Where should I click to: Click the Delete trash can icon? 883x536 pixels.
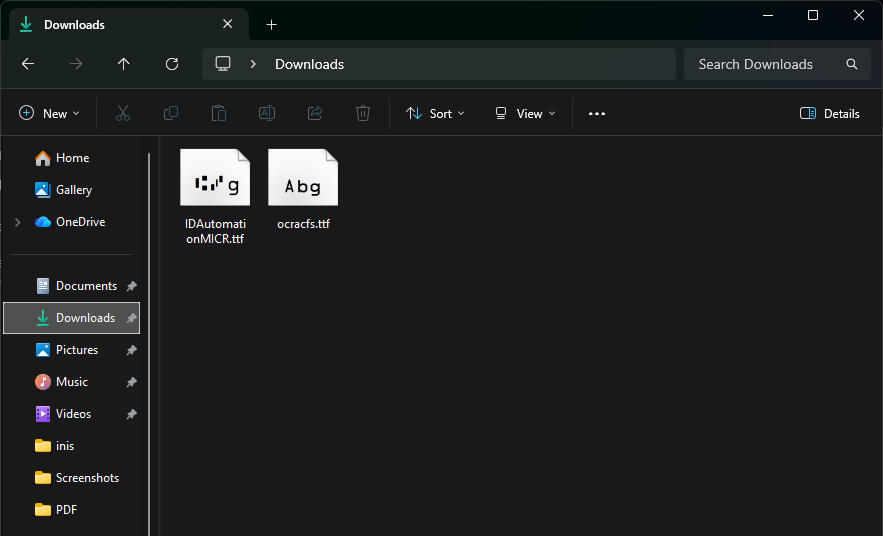tap(363, 114)
